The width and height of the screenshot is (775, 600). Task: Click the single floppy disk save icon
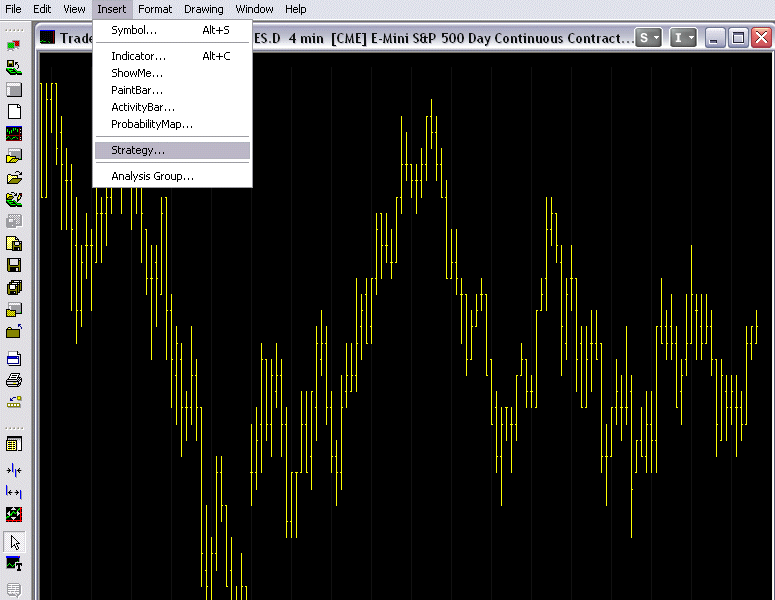tap(14, 265)
